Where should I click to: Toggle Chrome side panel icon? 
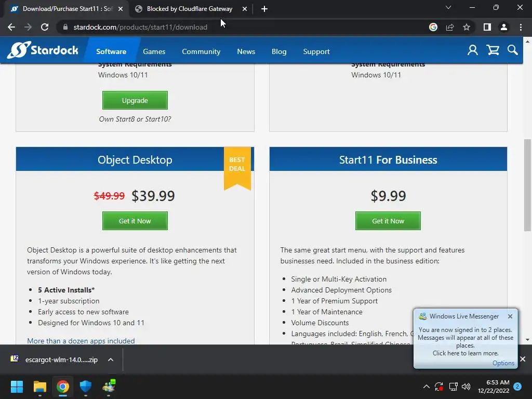tap(487, 27)
